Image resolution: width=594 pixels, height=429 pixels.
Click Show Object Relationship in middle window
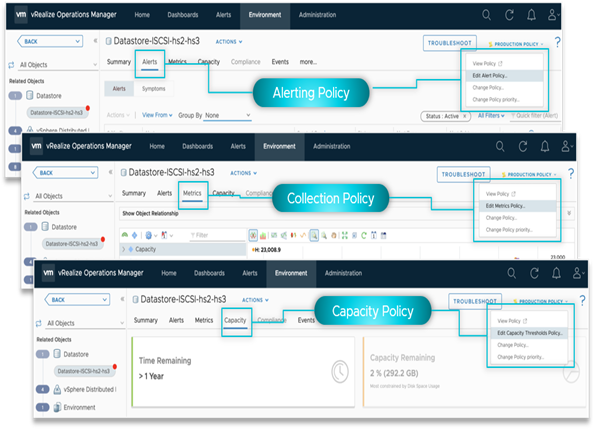click(150, 213)
